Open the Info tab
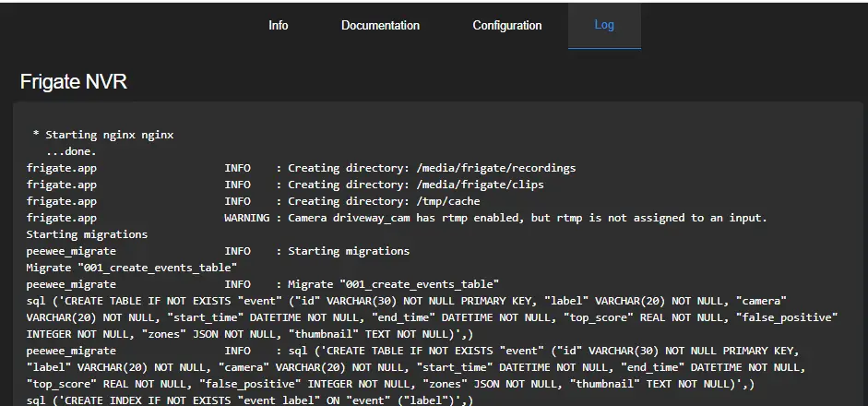This screenshot has height=406, width=868. click(278, 26)
